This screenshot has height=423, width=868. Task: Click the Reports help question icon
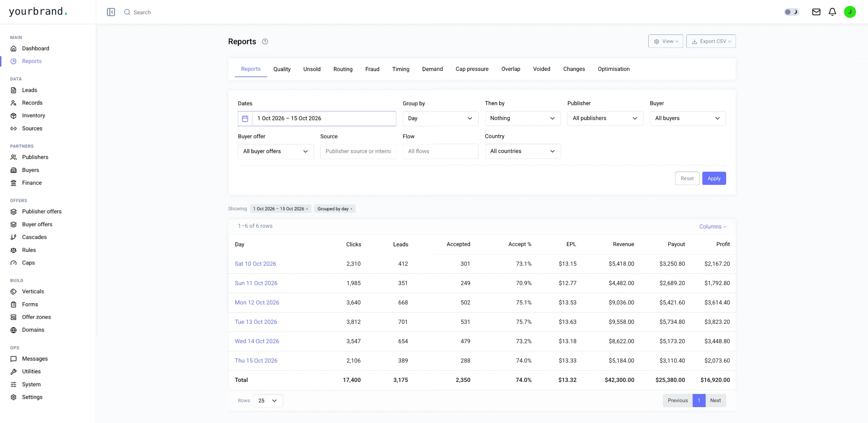(x=265, y=41)
